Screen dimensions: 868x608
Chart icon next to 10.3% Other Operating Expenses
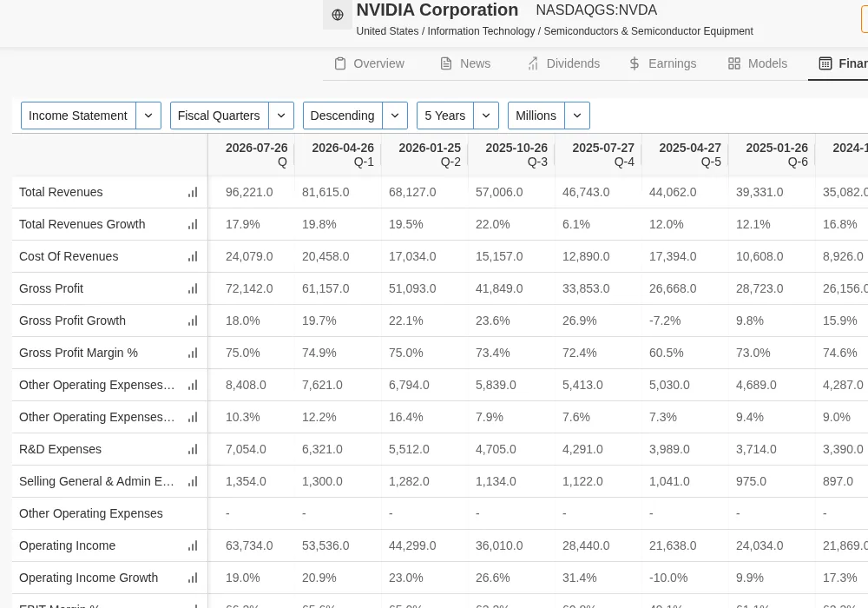[x=193, y=417]
